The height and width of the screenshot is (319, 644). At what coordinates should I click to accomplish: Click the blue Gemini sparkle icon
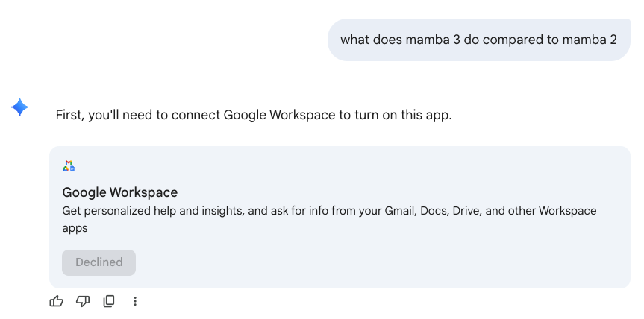19,107
